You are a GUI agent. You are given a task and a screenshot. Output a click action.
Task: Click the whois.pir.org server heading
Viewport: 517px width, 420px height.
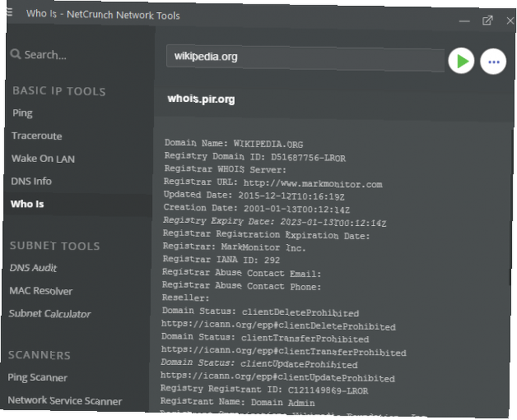pos(201,99)
